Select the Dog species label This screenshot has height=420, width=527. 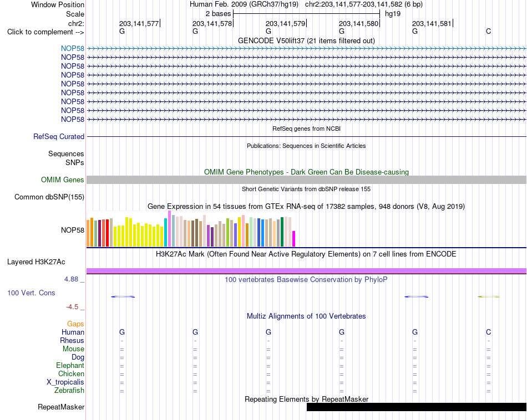[78, 357]
